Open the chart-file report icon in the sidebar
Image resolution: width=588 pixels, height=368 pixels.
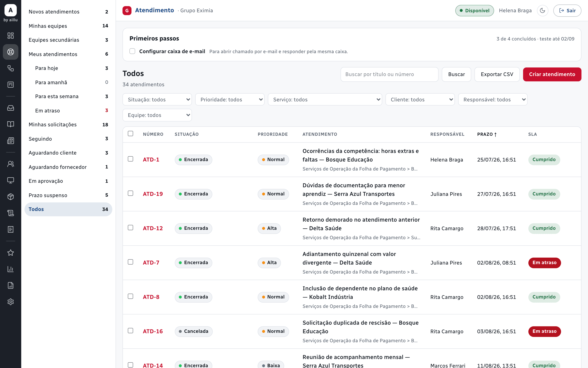10,285
